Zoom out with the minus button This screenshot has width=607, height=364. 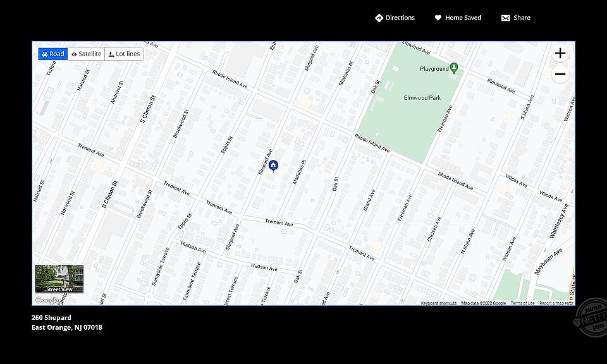pos(560,74)
